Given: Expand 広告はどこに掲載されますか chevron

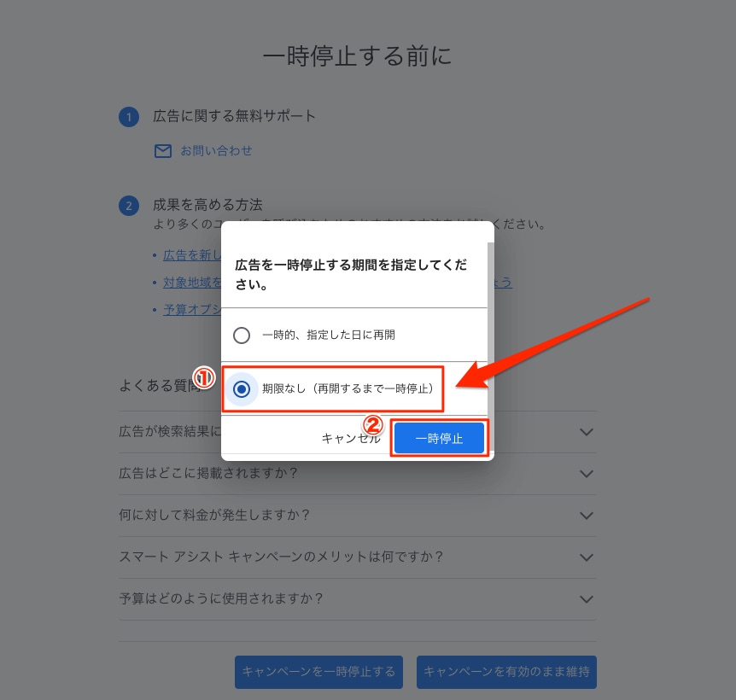Looking at the screenshot, I should pos(587,474).
